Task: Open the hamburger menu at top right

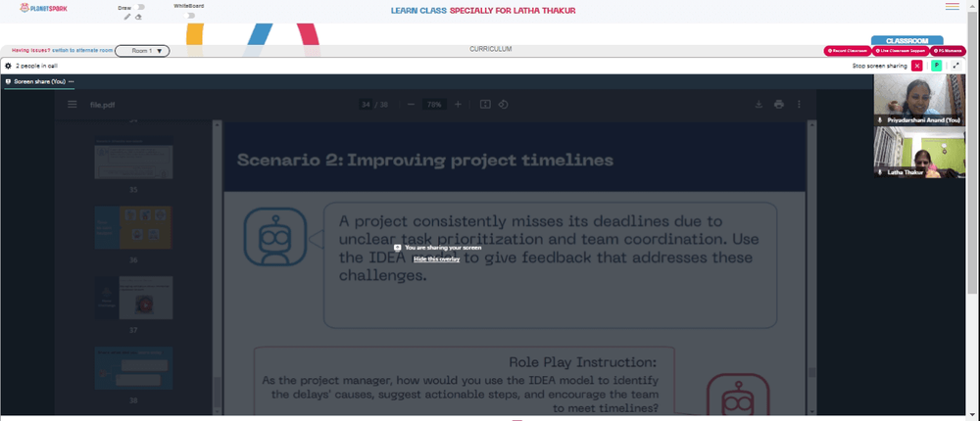Action: point(952,7)
